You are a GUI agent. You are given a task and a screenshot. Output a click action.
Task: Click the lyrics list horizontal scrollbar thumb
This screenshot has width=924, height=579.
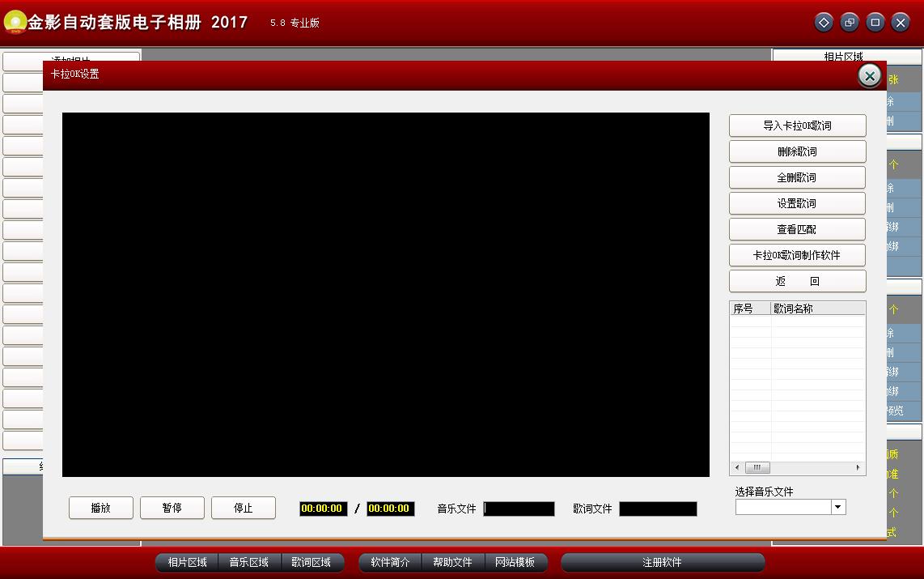(x=757, y=467)
